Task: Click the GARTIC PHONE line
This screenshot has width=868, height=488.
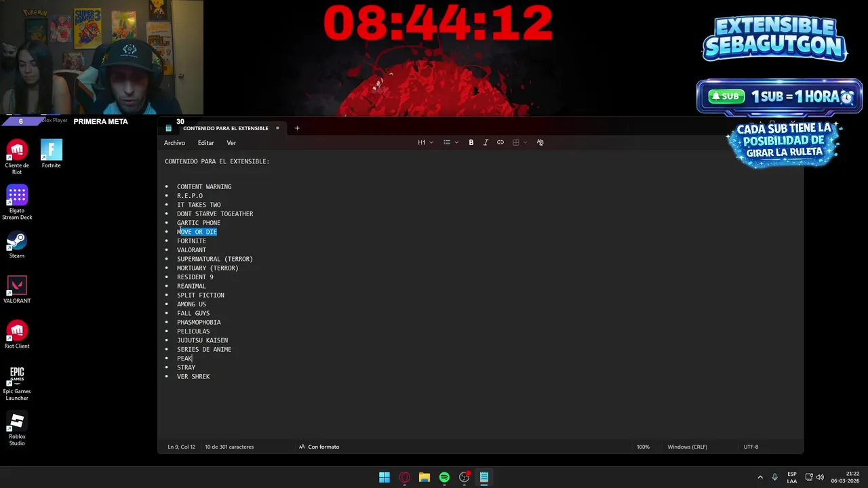Action: (199, 223)
